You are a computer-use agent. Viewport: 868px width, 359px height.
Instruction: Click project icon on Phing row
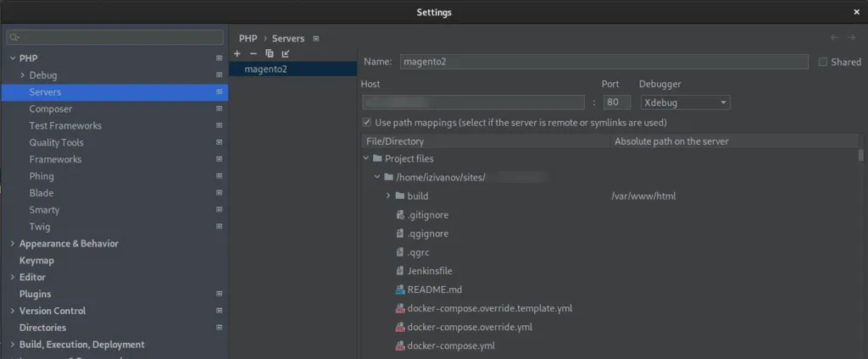(220, 176)
